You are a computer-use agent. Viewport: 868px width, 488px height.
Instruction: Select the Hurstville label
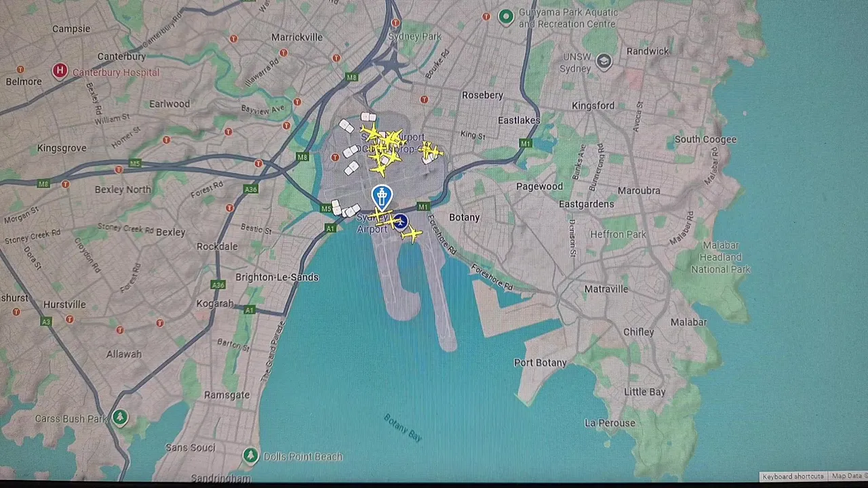64,304
